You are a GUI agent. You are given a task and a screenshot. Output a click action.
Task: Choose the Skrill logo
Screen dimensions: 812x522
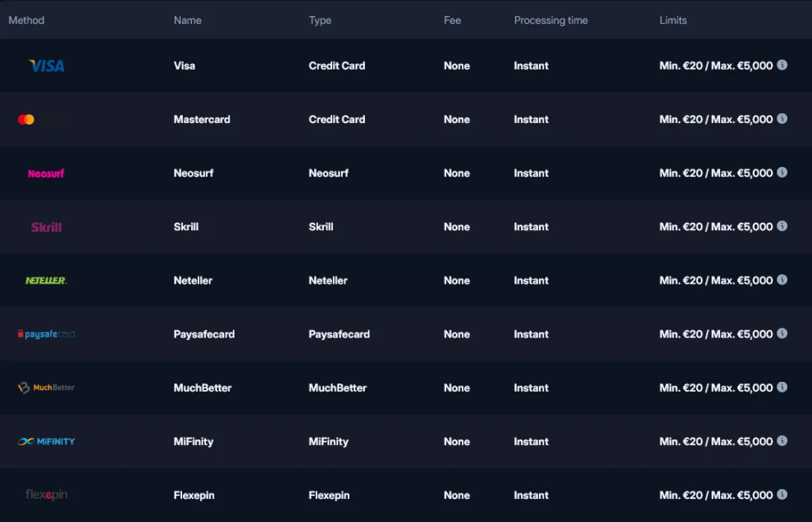coord(46,227)
